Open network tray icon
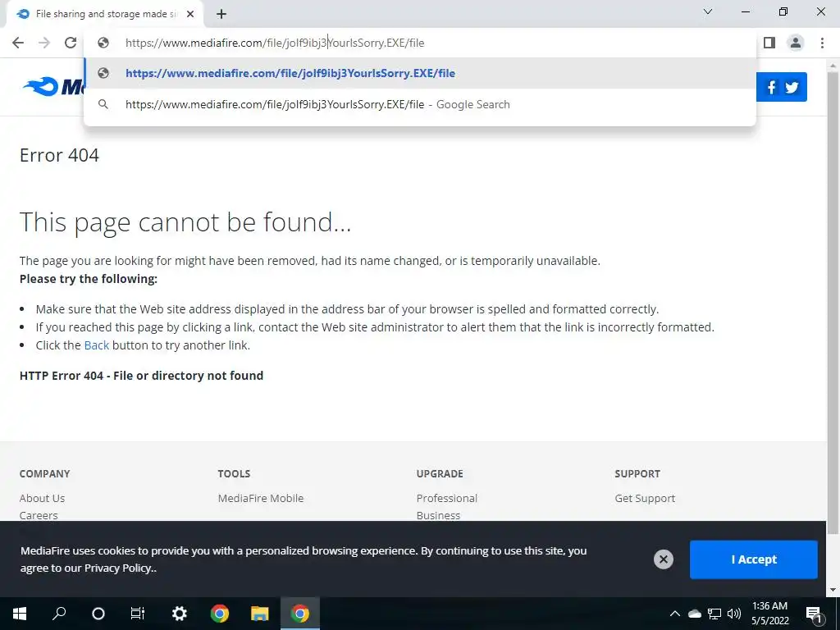This screenshot has width=840, height=630. [714, 614]
